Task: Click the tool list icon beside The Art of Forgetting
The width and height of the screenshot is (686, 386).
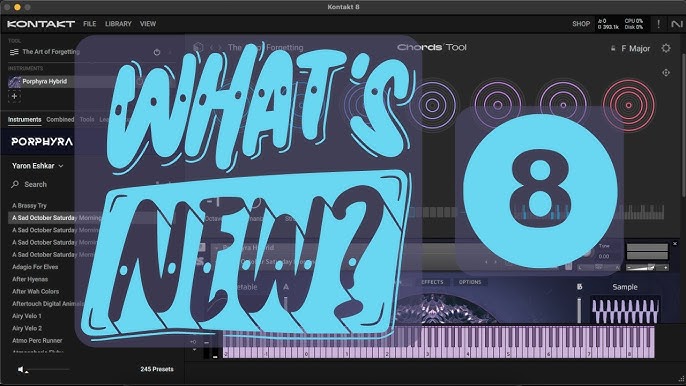Action: (14, 52)
